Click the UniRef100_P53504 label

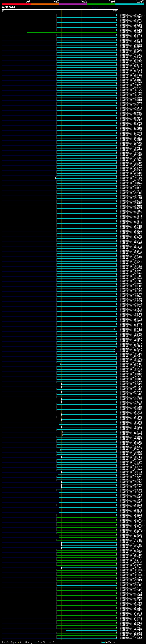(x=131, y=165)
